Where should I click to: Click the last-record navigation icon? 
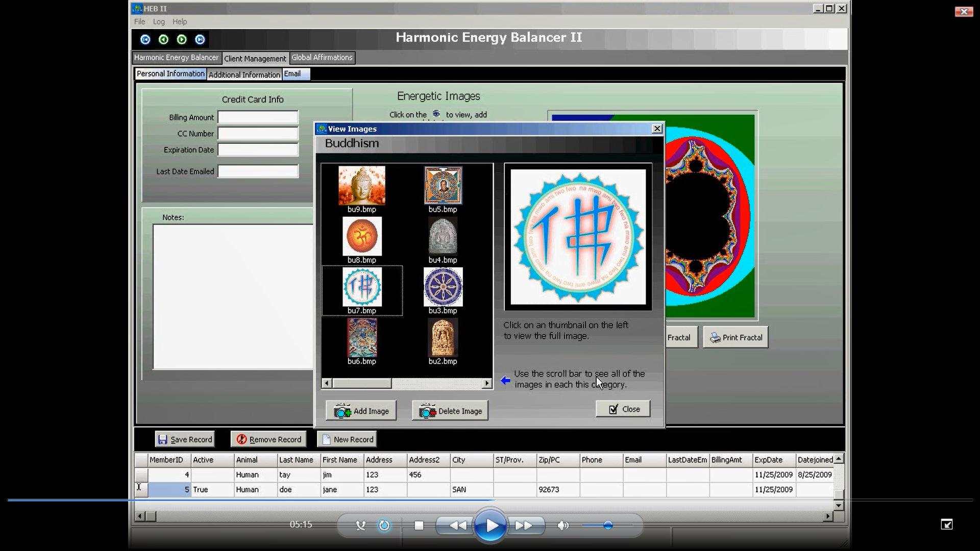pos(200,39)
